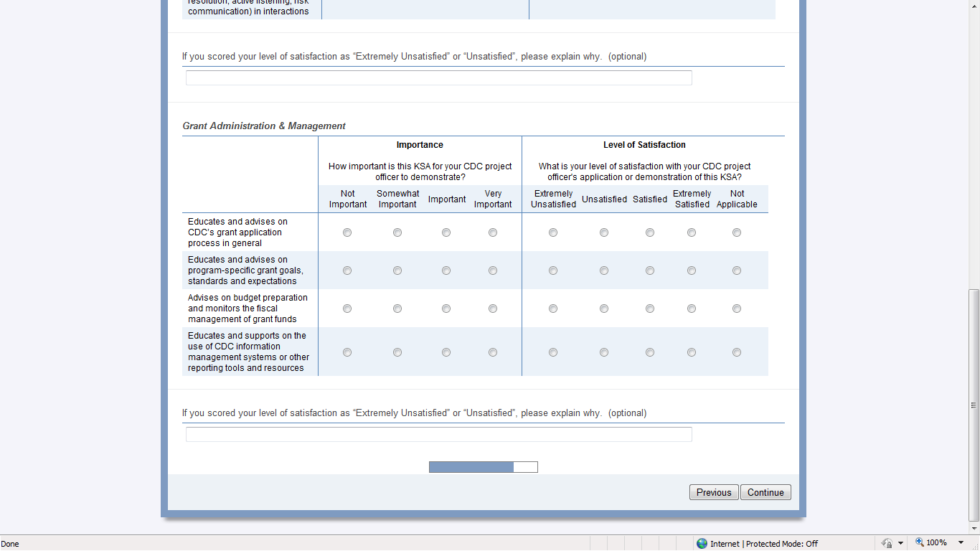Mark Important for program-specific grant goals
This screenshot has height=551, width=980.
click(x=446, y=270)
